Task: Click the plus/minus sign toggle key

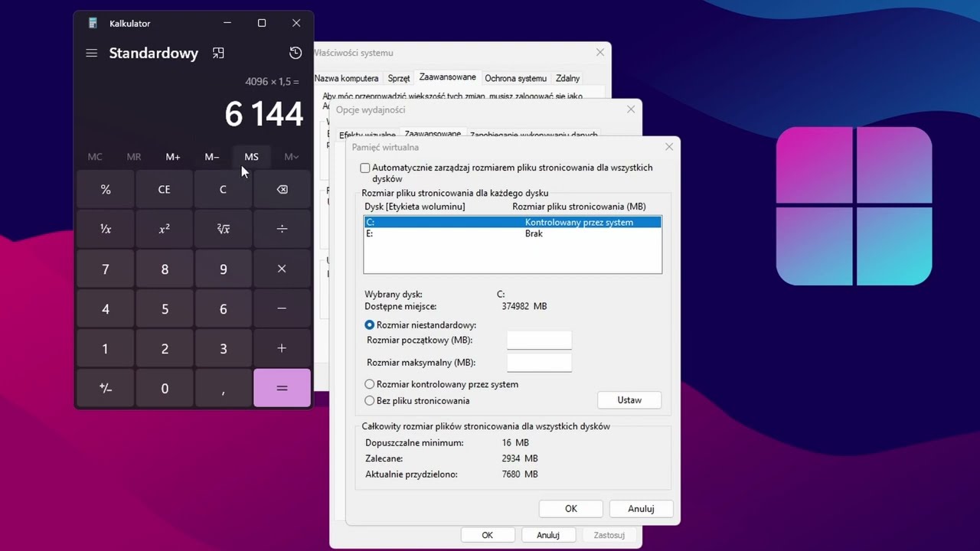Action: click(106, 388)
